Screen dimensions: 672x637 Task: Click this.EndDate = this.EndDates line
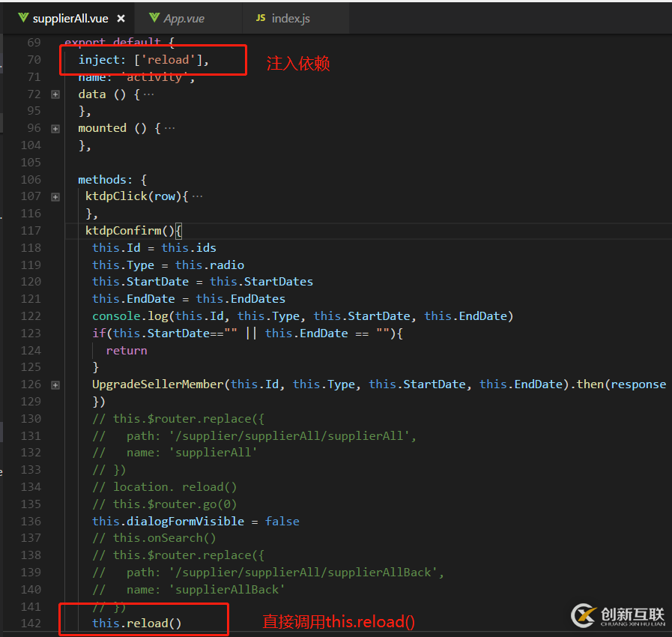click(x=189, y=299)
